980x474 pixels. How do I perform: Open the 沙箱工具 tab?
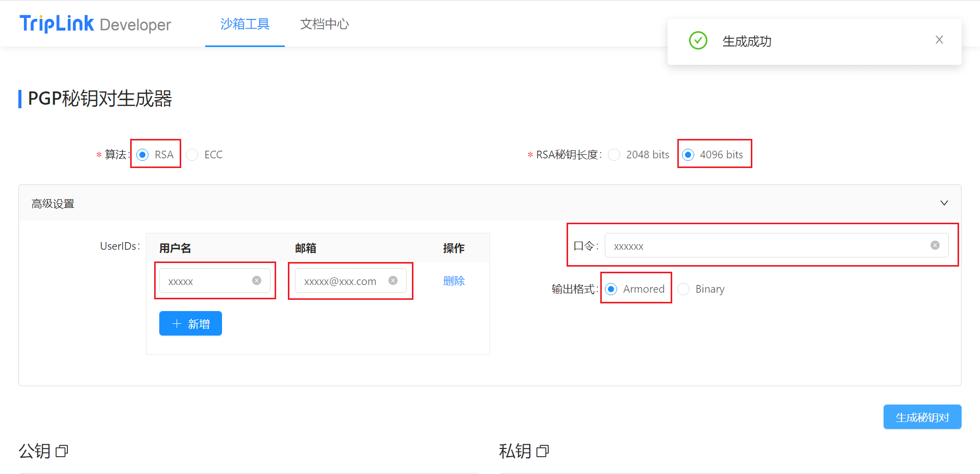point(245,24)
